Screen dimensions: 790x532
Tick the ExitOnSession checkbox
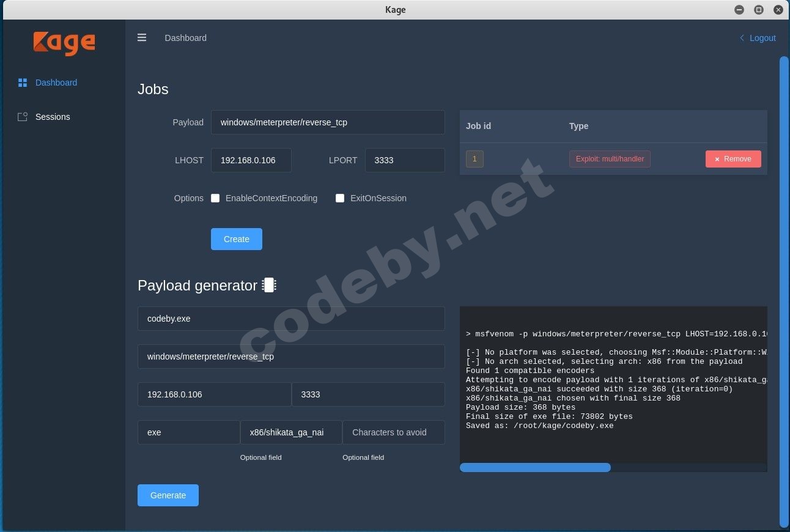[x=340, y=198]
